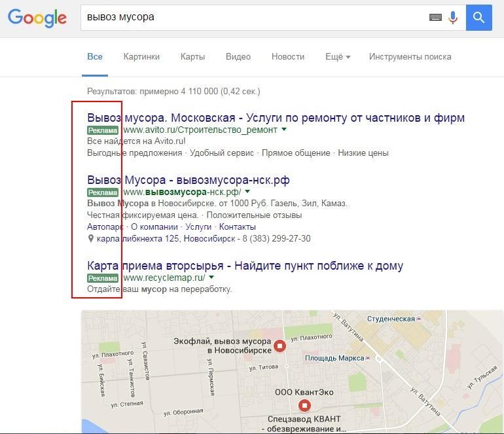Open dropdown arrow next to recyclemap.ru URL

211,278
